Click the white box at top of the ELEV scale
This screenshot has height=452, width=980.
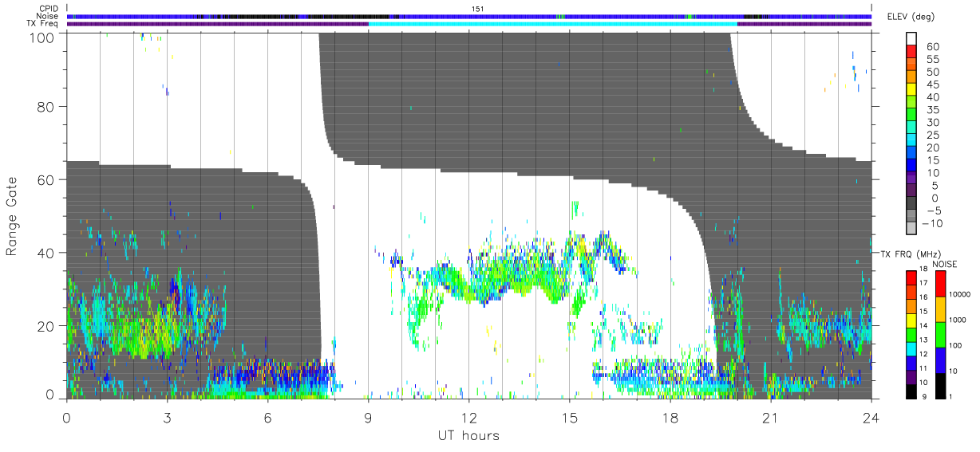point(911,38)
